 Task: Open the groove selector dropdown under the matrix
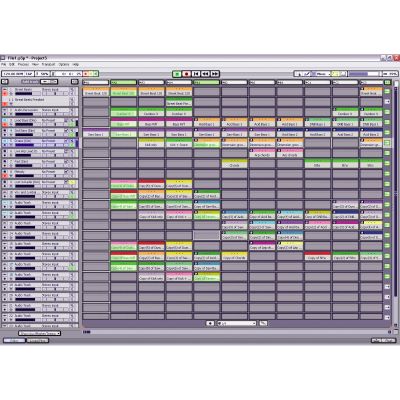[236, 323]
